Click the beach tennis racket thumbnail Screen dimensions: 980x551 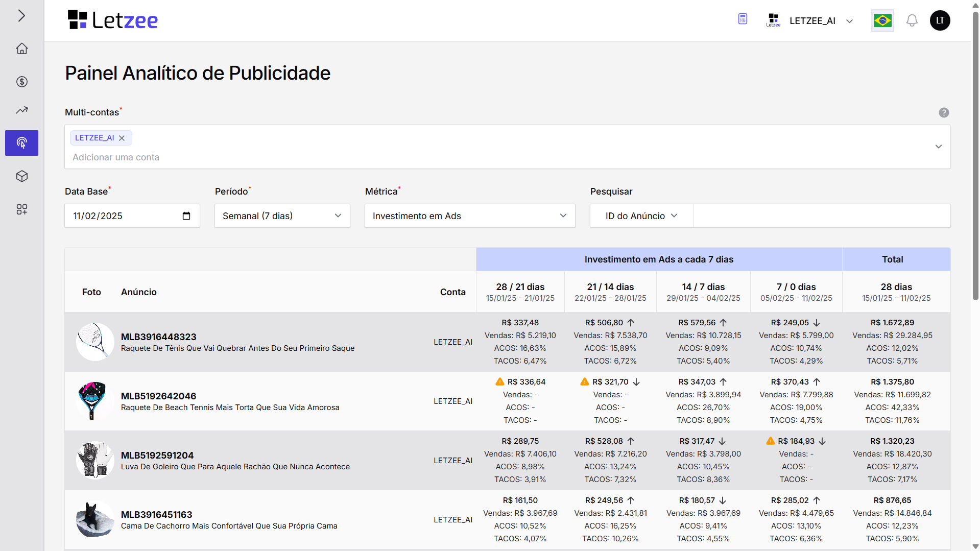coord(94,401)
